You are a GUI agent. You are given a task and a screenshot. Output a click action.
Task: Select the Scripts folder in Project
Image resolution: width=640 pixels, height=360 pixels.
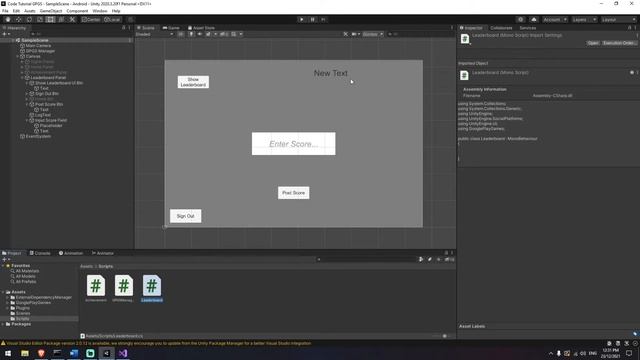(22, 319)
